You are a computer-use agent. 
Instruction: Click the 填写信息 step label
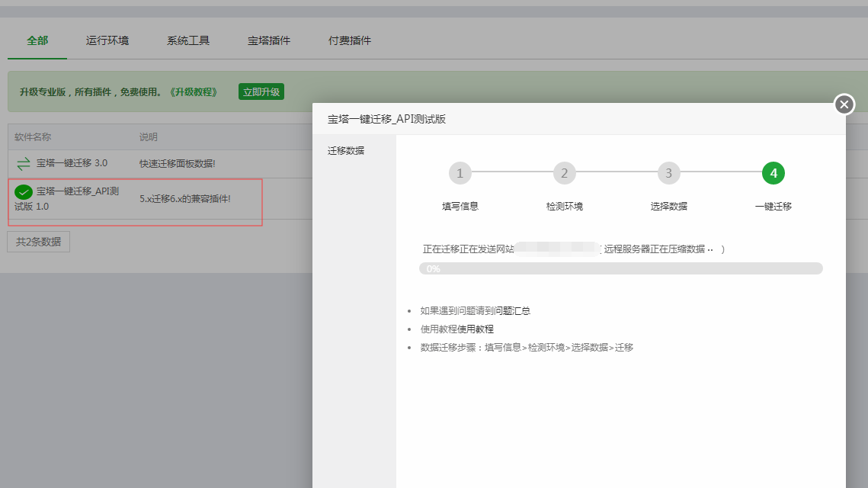pyautogui.click(x=460, y=206)
